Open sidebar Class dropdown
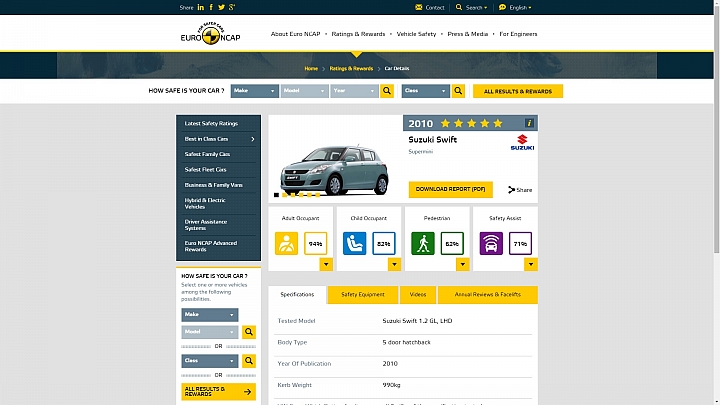 coord(210,361)
